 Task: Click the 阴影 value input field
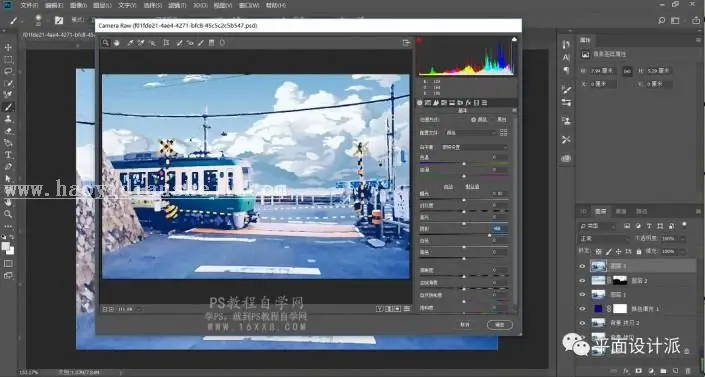(x=499, y=229)
